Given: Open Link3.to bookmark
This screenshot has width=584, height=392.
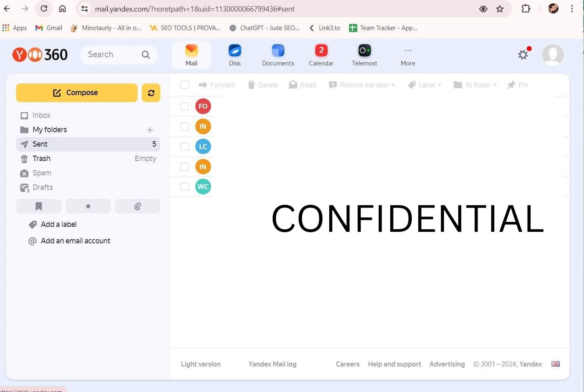Looking at the screenshot, I should [x=324, y=28].
